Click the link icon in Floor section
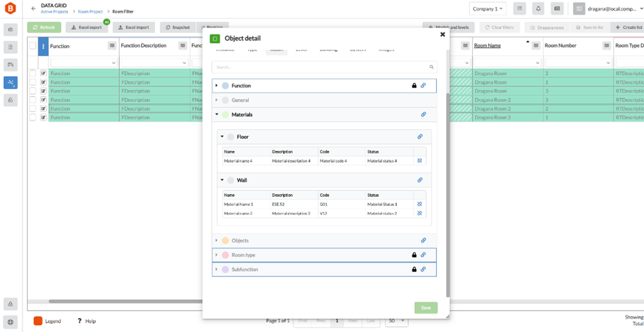The image size is (644, 332). 420,137
